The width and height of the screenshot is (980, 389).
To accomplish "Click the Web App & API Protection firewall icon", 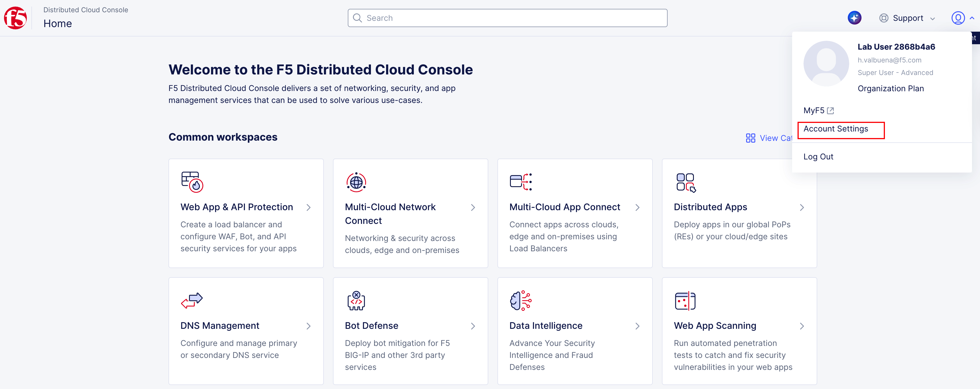I will tap(192, 182).
